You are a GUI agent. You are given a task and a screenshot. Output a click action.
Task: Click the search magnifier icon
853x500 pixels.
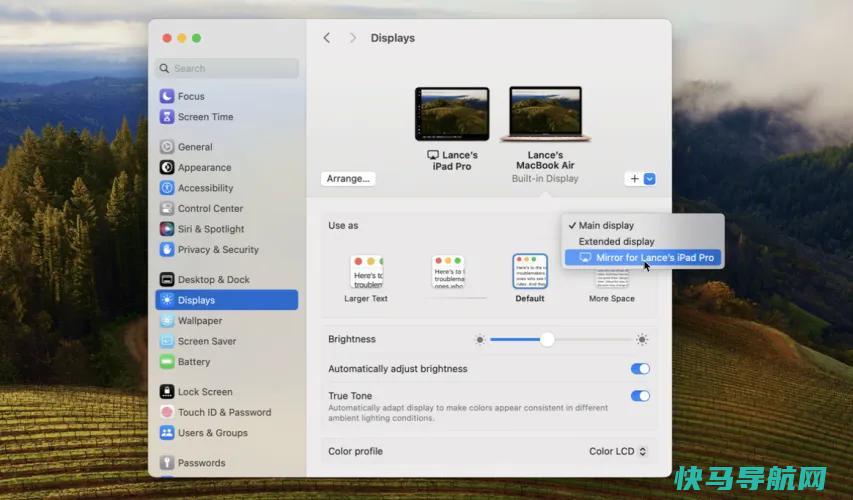coord(164,68)
